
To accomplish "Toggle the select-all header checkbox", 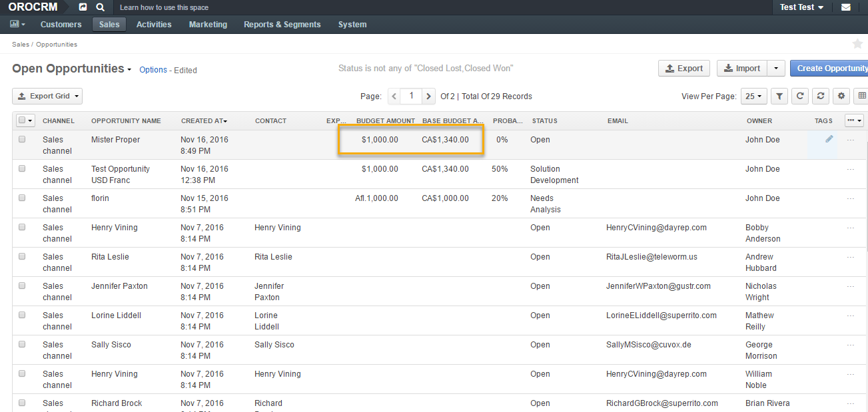I will coord(22,120).
